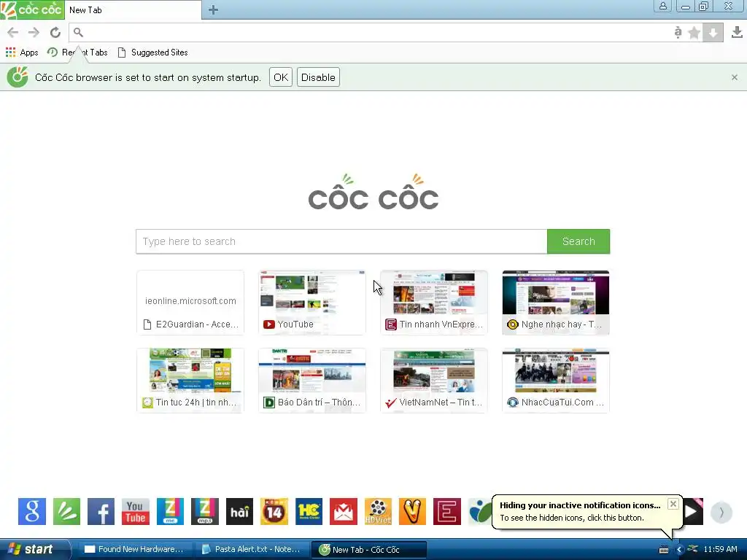Open the Tin nhanh VnExpress thumbnail
This screenshot has width=747, height=560.
coord(434,303)
